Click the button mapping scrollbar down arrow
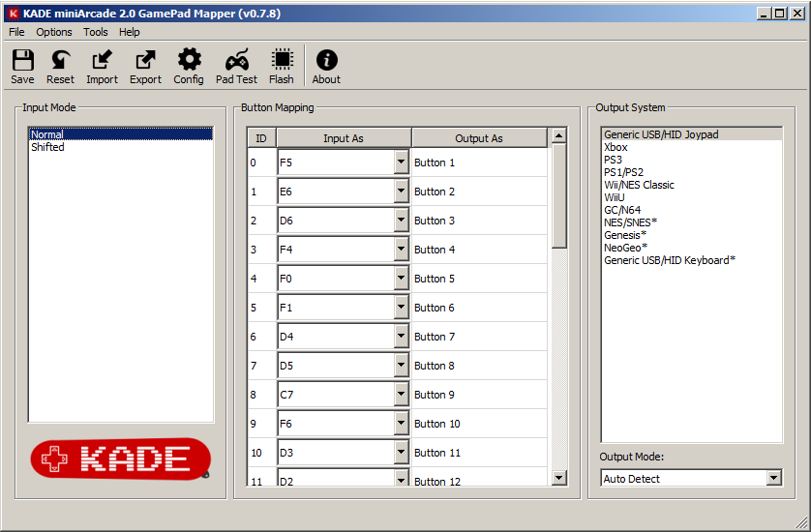 click(x=558, y=477)
